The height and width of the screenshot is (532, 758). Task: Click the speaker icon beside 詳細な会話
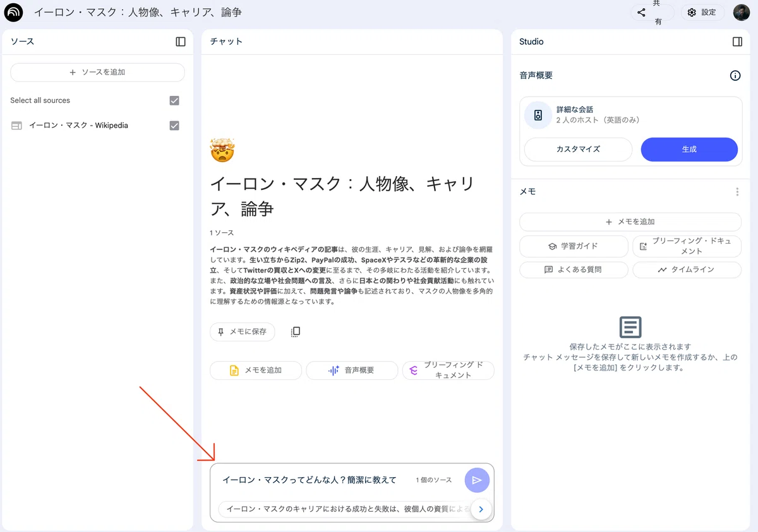pyautogui.click(x=538, y=115)
